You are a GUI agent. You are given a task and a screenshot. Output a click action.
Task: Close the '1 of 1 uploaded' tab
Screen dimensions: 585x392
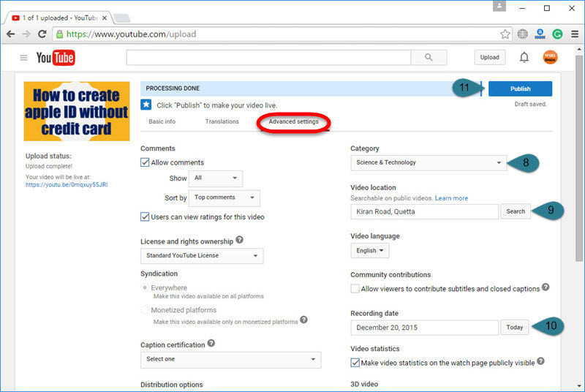pos(105,18)
